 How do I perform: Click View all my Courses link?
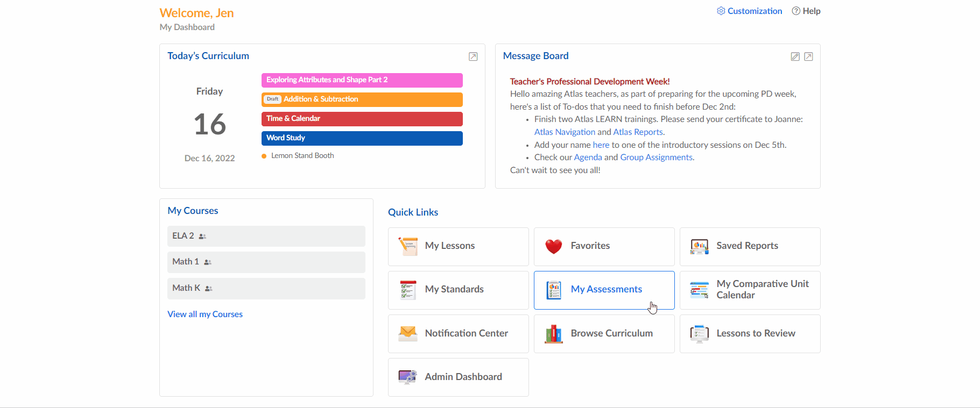[205, 314]
